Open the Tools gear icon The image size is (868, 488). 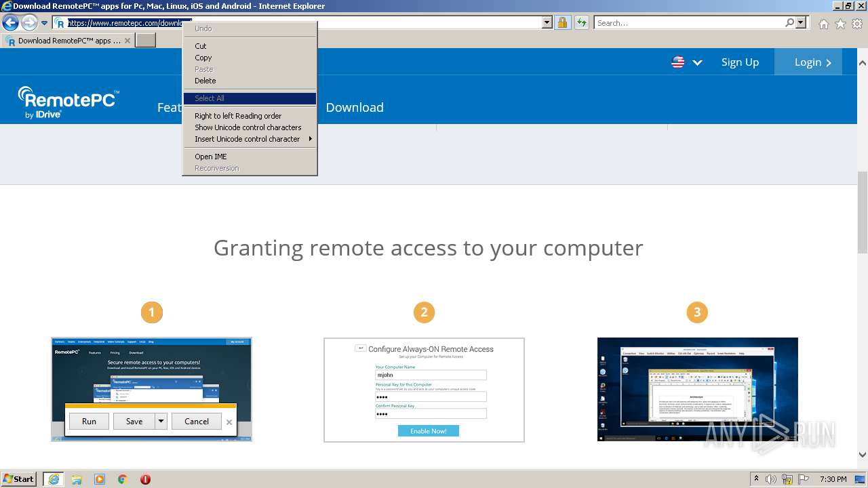[x=857, y=24]
